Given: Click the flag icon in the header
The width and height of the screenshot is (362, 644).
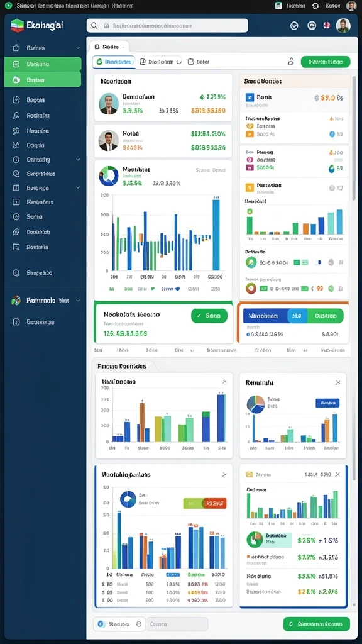Looking at the screenshot, I should (x=327, y=25).
